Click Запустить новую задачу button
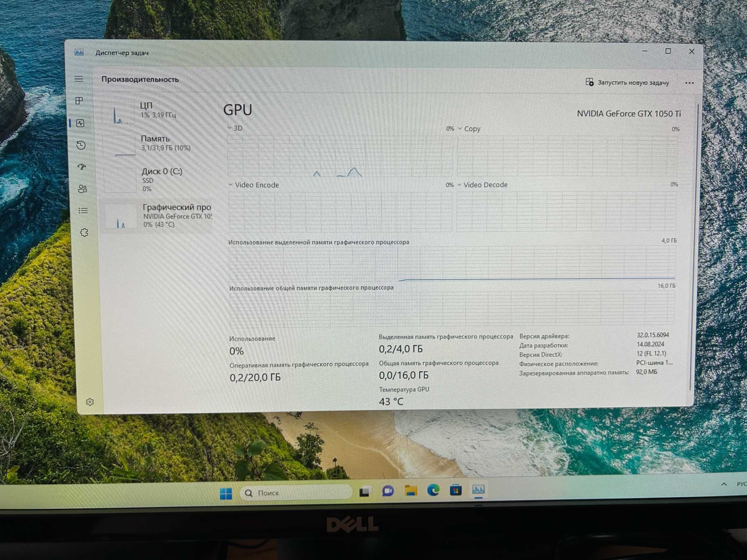The width and height of the screenshot is (747, 560). pos(627,82)
